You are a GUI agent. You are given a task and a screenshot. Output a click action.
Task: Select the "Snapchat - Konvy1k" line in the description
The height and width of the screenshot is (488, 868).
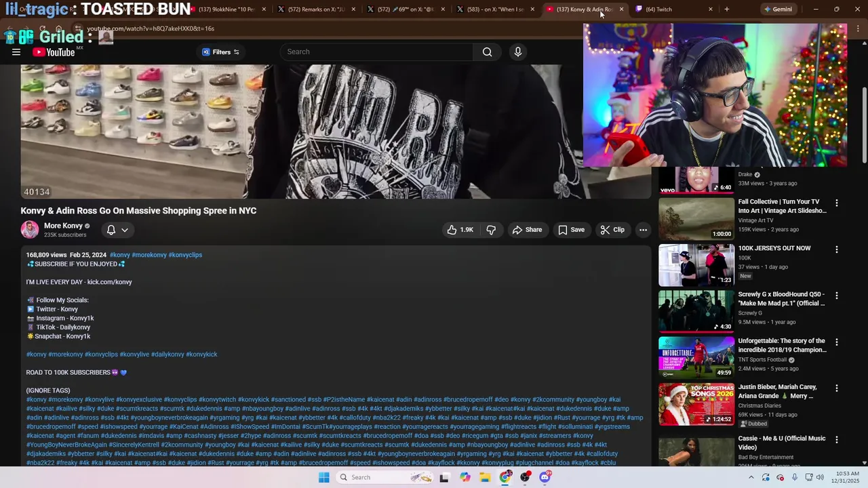pyautogui.click(x=63, y=336)
